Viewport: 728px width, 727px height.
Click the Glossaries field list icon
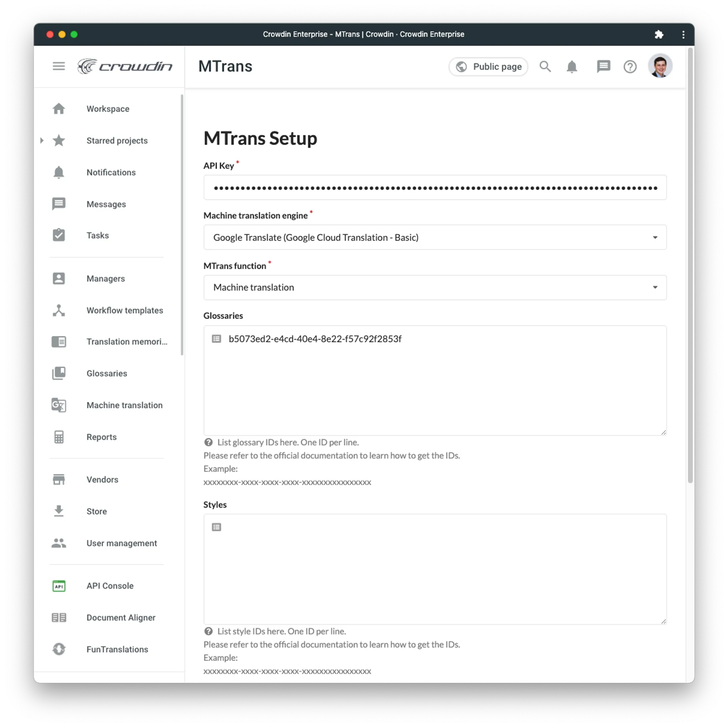[x=216, y=338]
